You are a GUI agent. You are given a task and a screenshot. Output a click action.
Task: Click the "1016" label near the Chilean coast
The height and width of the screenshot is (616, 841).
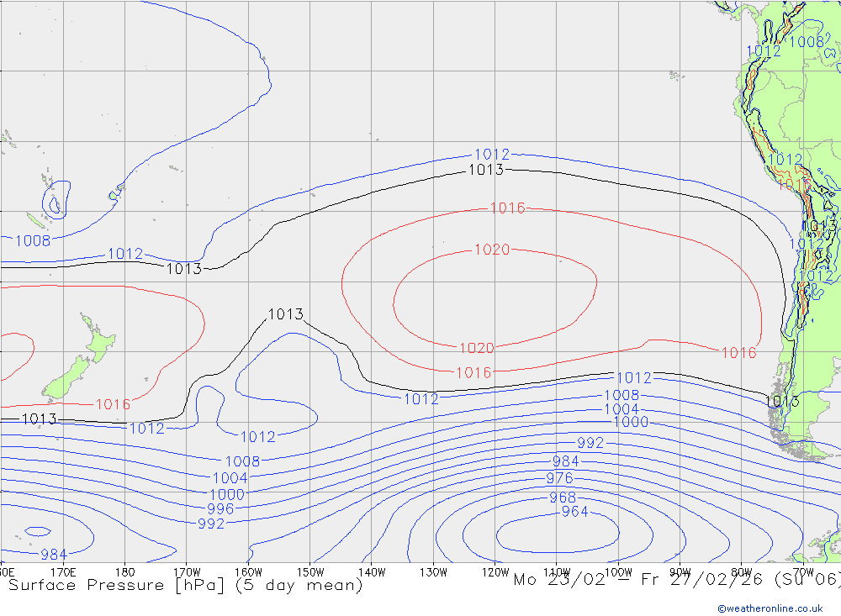coord(738,353)
